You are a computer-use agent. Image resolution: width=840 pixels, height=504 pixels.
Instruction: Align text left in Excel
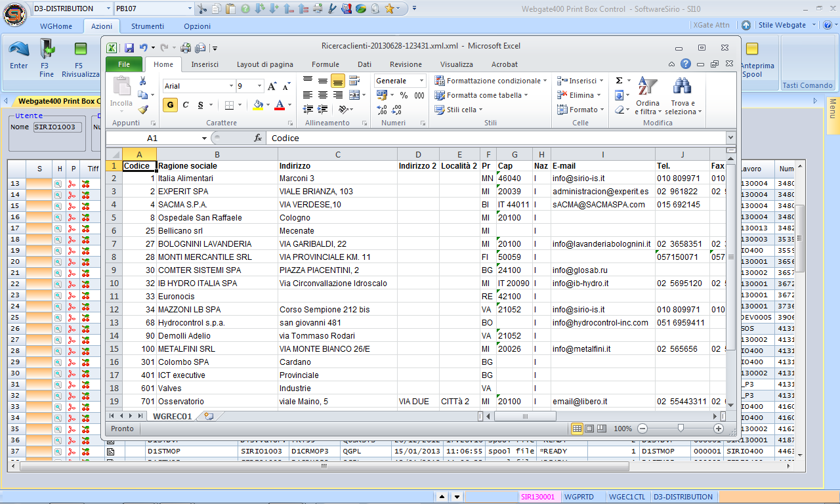coord(308,95)
